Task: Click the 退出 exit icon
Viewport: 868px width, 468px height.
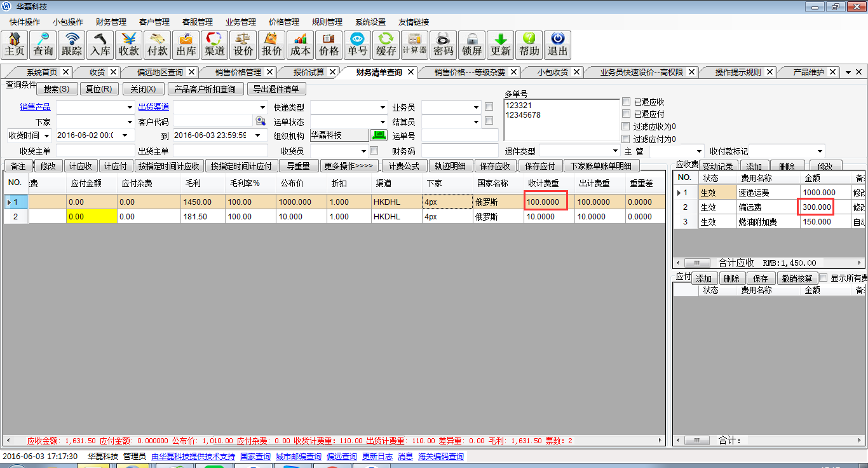Action: tap(557, 45)
